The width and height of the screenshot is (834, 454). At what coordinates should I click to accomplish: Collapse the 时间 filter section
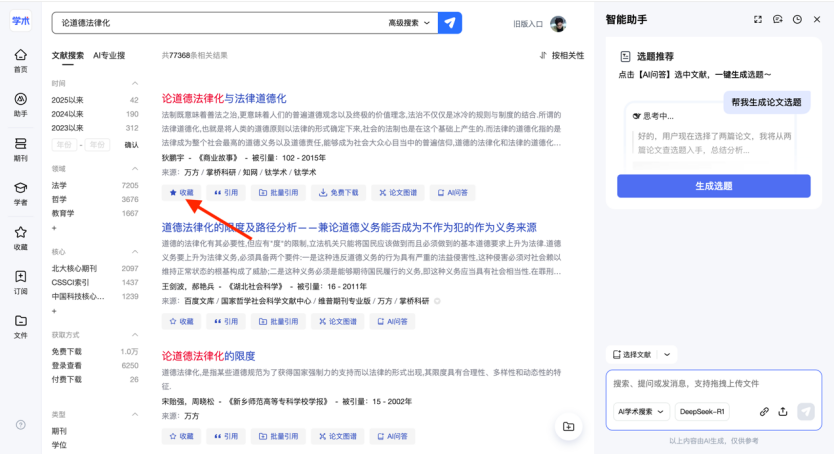(x=135, y=83)
